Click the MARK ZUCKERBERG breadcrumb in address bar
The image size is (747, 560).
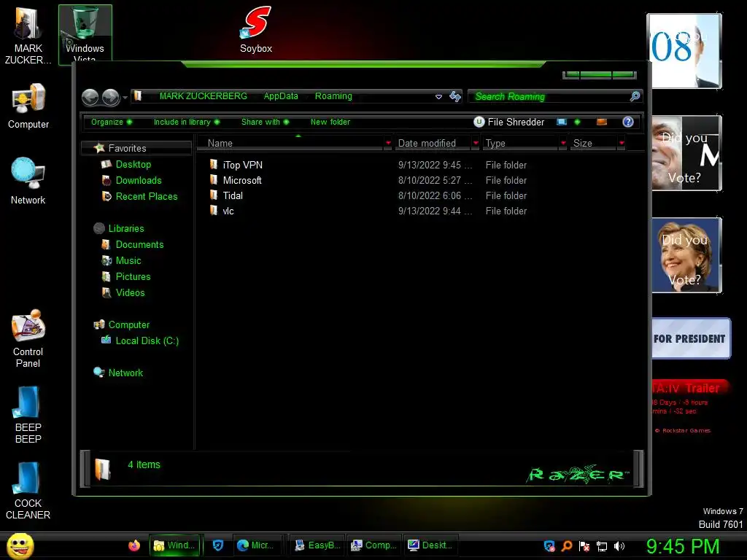pyautogui.click(x=203, y=96)
